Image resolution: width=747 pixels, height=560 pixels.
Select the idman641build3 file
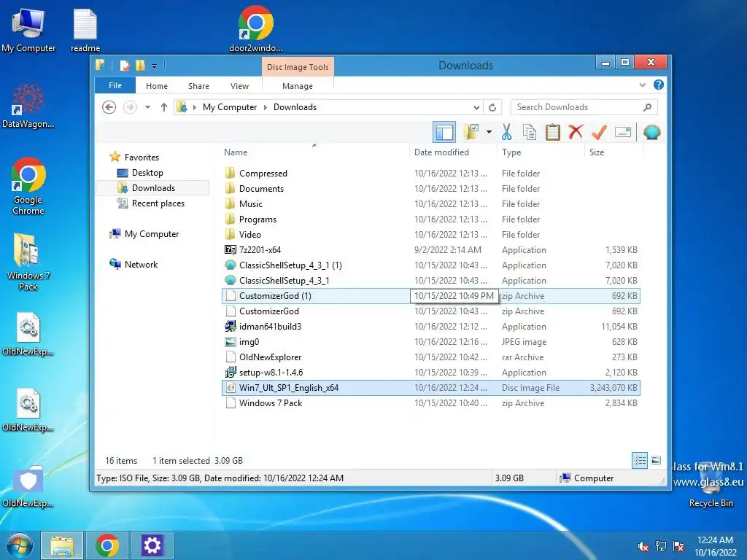[x=430, y=326]
